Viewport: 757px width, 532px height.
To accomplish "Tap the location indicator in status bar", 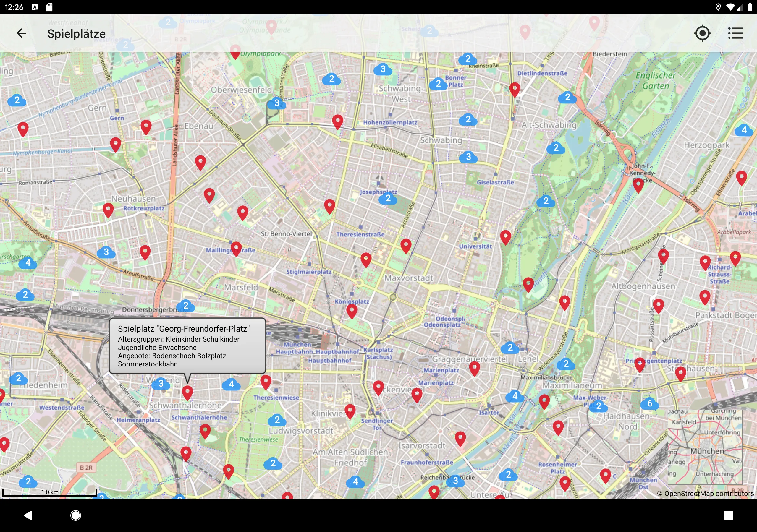I will [x=718, y=7].
